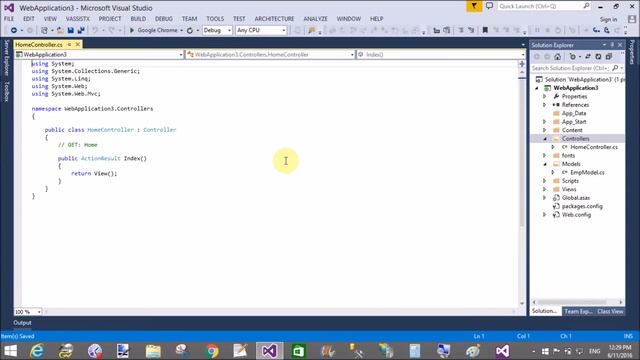Select Web.config in Solution Explorer
Viewport: 640px width, 360px height.
point(576,215)
